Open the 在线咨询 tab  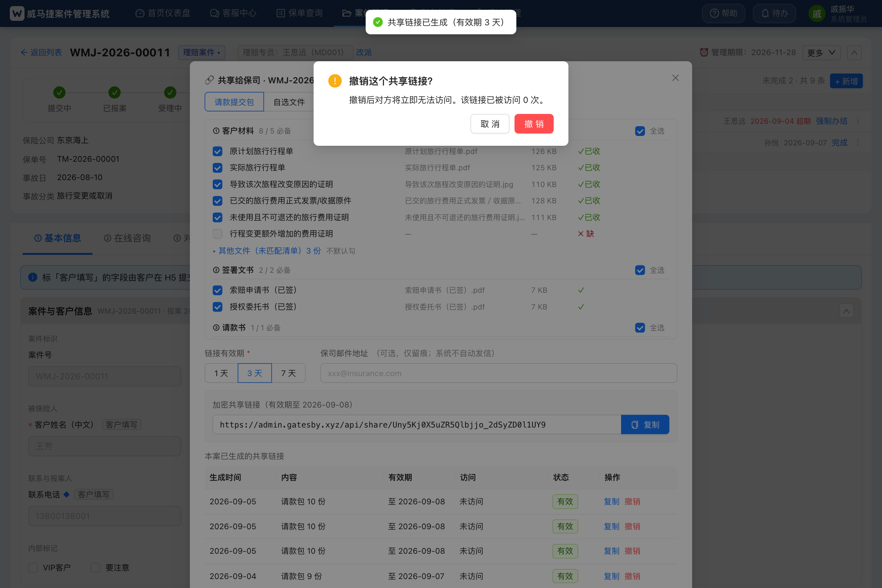[127, 238]
